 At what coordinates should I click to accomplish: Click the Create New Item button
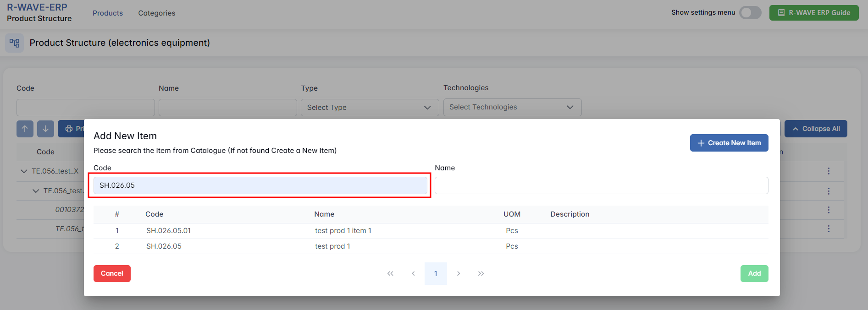[x=729, y=143]
